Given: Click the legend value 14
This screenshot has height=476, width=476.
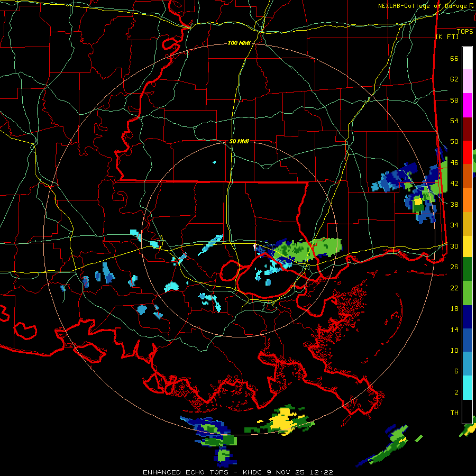Looking at the screenshot, I should pos(454,329).
